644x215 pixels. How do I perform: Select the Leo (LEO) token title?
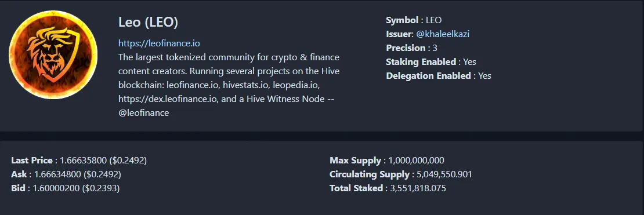point(149,22)
